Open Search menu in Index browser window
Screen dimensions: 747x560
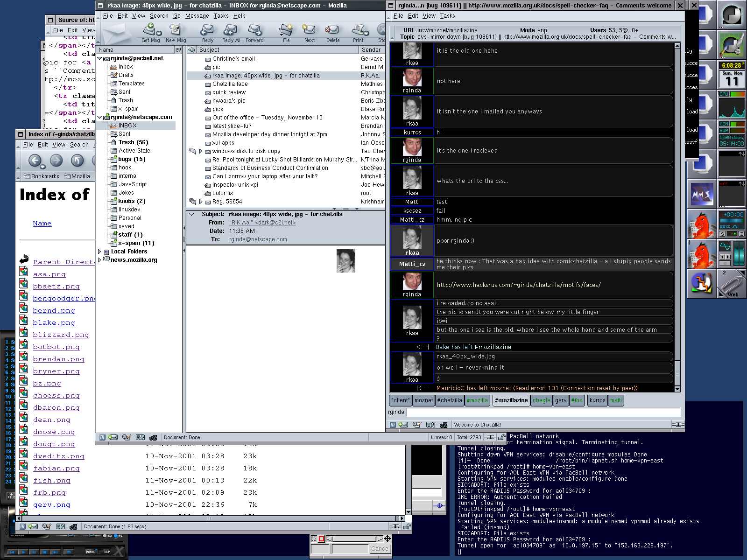click(79, 145)
